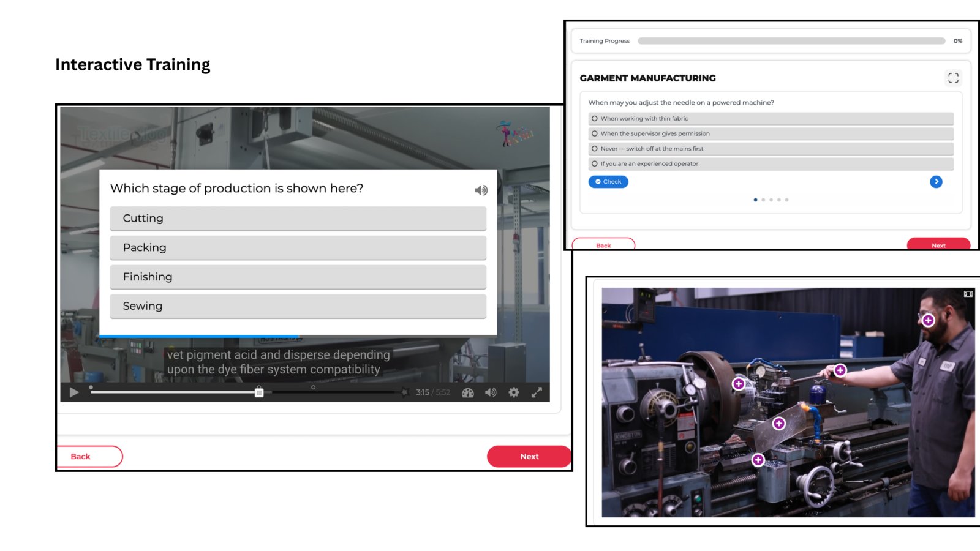This screenshot has height=551, width=980.
Task: Select radio 'When working with thin fabric'
Action: [771, 119]
